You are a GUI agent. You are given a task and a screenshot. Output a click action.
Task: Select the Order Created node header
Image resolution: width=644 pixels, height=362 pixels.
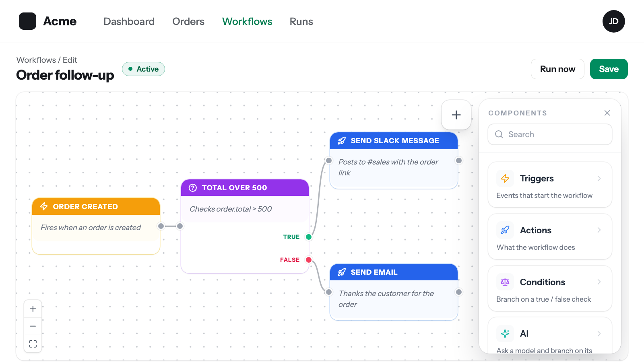point(96,206)
